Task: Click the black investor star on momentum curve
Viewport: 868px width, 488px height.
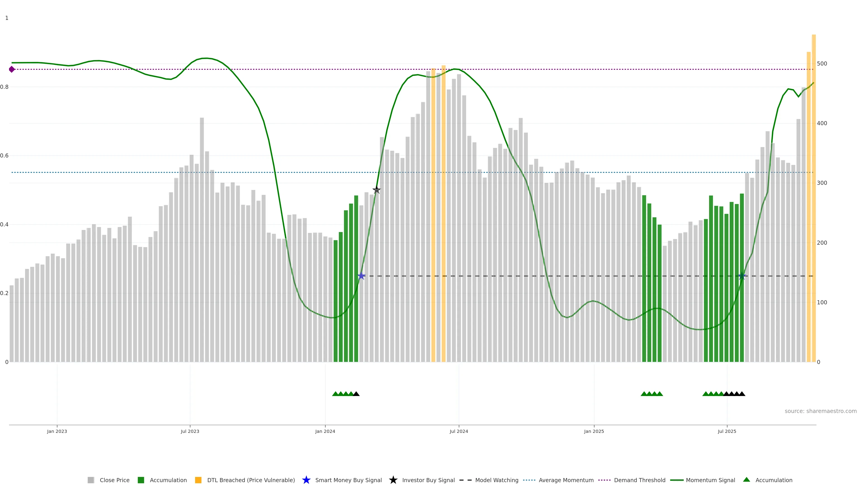Action: (x=377, y=190)
